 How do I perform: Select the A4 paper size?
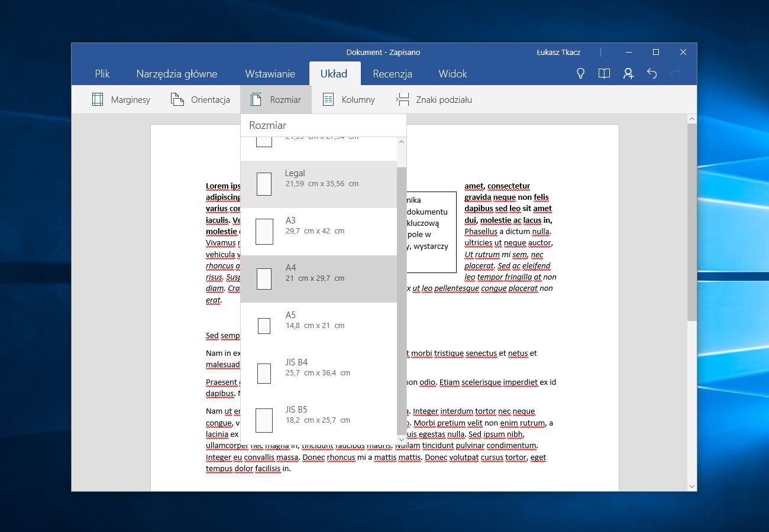click(318, 278)
